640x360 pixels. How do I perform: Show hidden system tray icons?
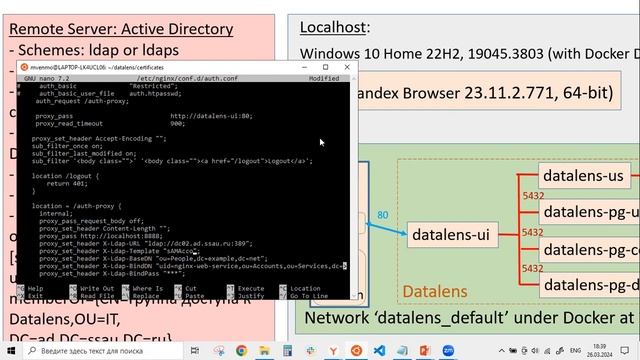(502, 351)
